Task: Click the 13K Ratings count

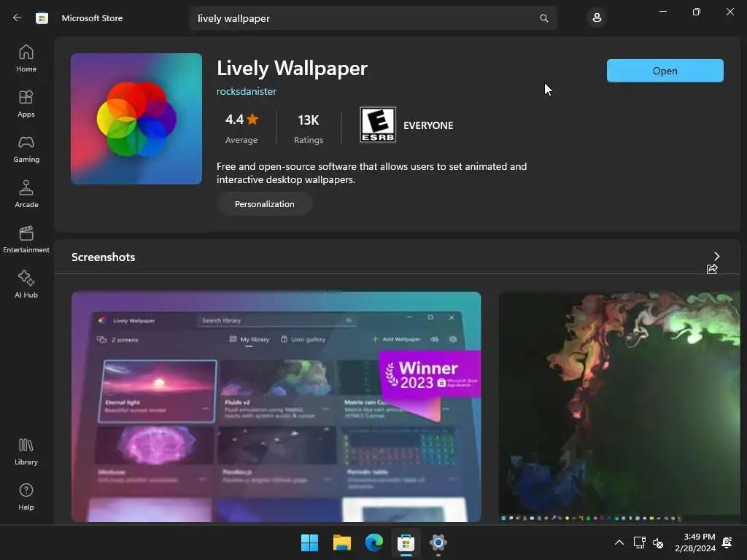Action: [x=309, y=128]
